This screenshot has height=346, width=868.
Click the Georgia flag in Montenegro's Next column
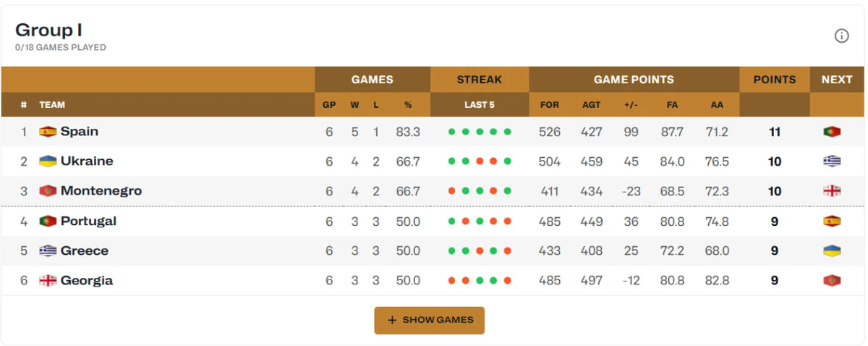[832, 191]
